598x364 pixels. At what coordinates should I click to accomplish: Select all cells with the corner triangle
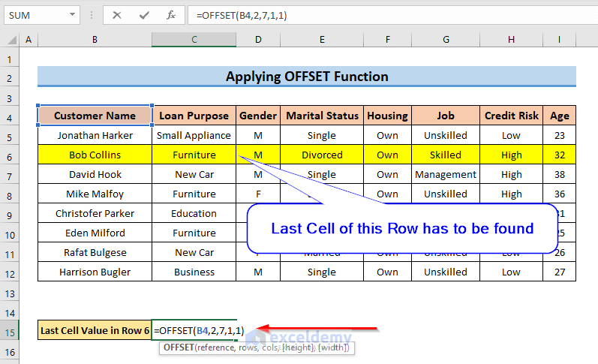coord(12,40)
